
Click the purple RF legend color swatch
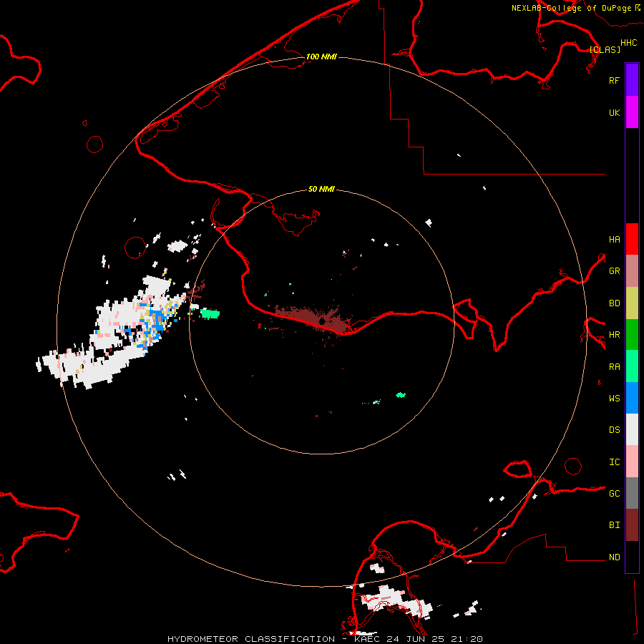click(x=632, y=80)
